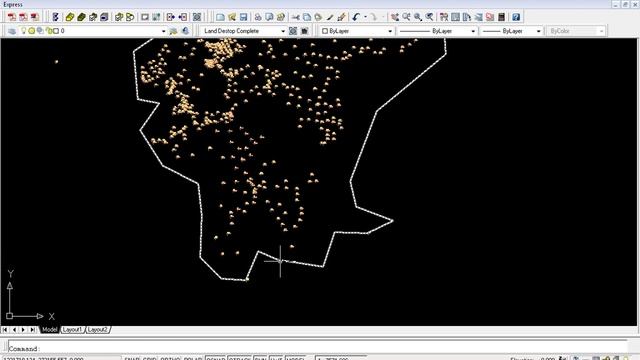This screenshot has width=640, height=360.
Task: Open the Tool Palettes icon
Action: [467, 17]
